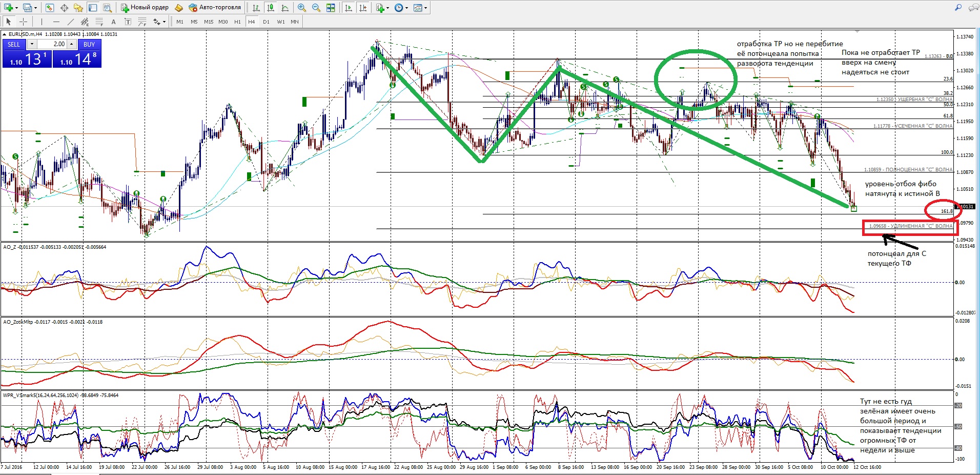Switch to W1 timeframe
This screenshot has height=475, width=980.
coord(281,22)
